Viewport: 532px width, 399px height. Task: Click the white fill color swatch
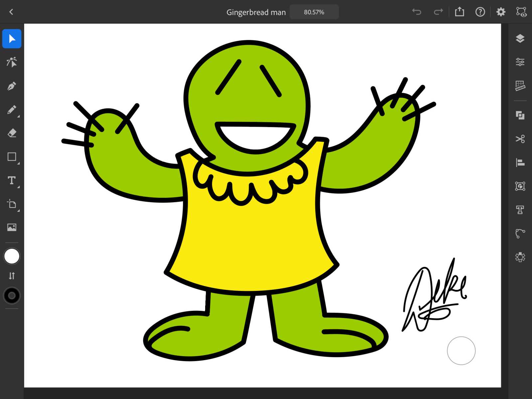click(x=12, y=256)
